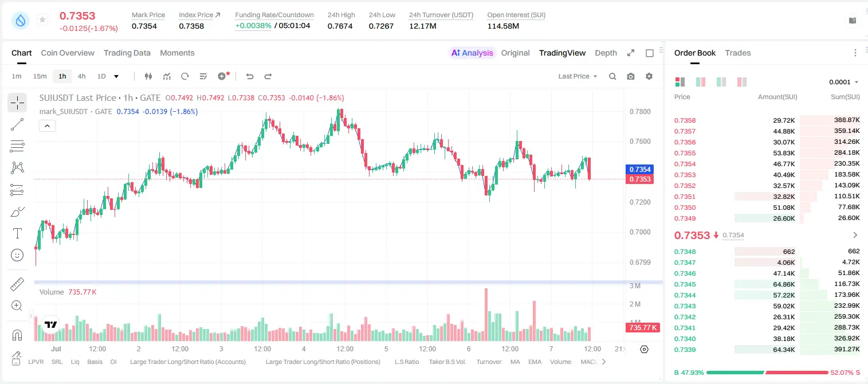The width and height of the screenshot is (868, 384).
Task: Click the 0.7358 ask price row
Action: click(767, 120)
